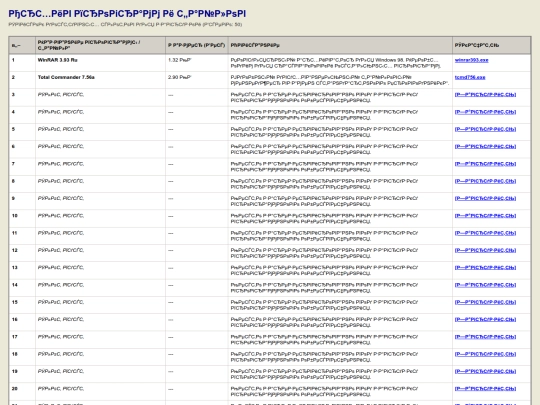
Task: Follow the bracketed link in row 19
Action: [x=485, y=371]
